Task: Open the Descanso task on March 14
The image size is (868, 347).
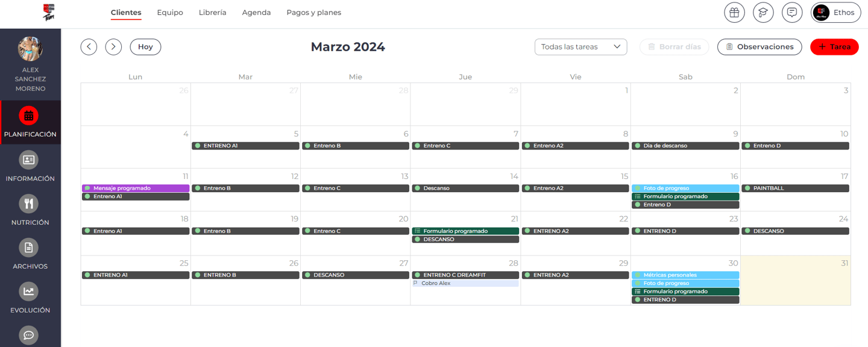Action: click(465, 188)
